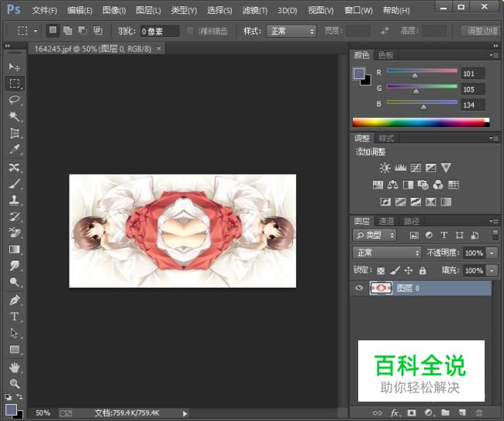Select the History Brush tool
504x421 pixels.
(x=14, y=216)
